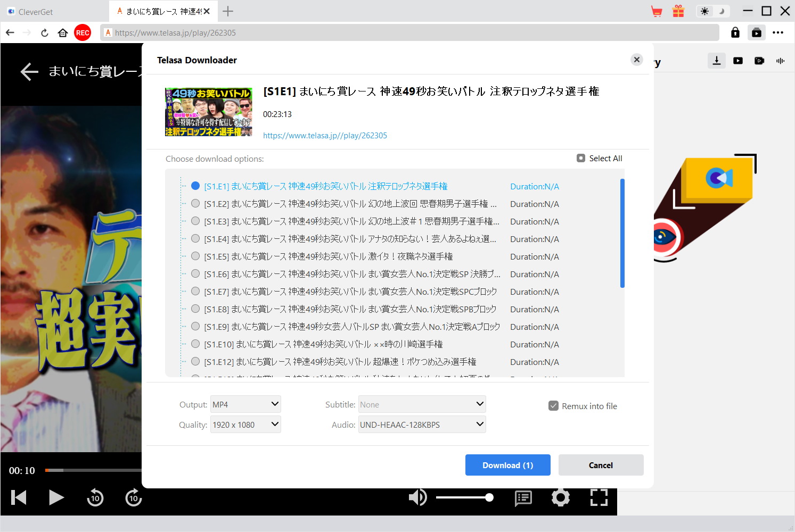Select the S1.E5 episode radio button

pos(195,256)
